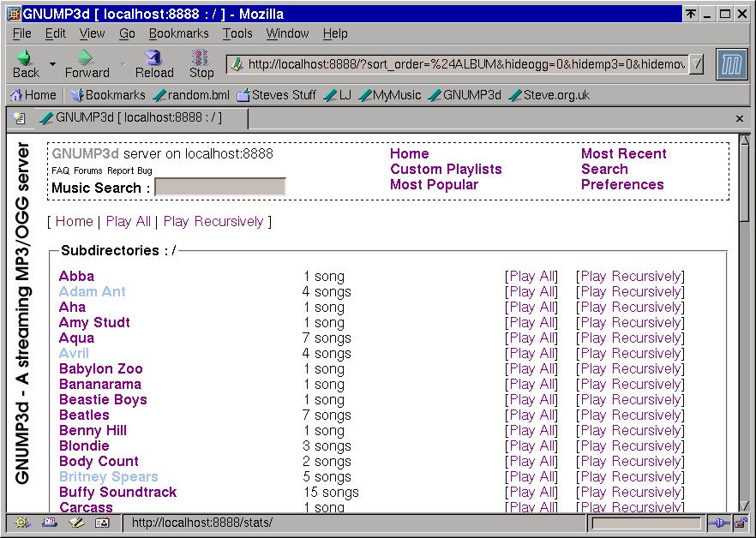Click the Forward navigation arrow icon
This screenshot has height=538, width=756.
click(x=86, y=58)
